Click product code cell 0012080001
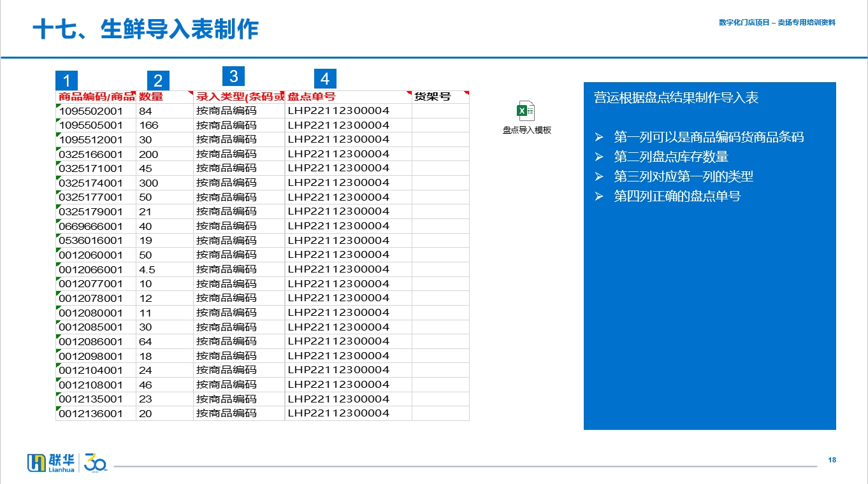The image size is (868, 484). point(96,313)
